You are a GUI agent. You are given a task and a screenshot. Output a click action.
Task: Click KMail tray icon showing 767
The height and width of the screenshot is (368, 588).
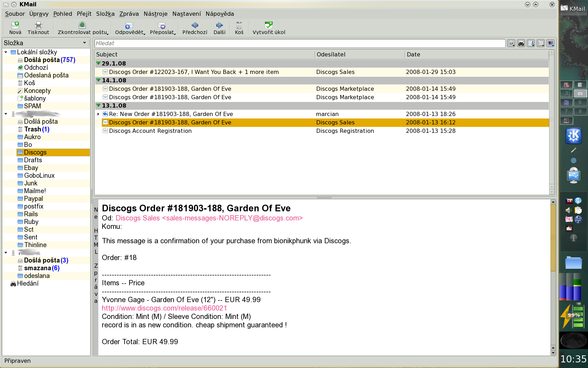(x=569, y=219)
